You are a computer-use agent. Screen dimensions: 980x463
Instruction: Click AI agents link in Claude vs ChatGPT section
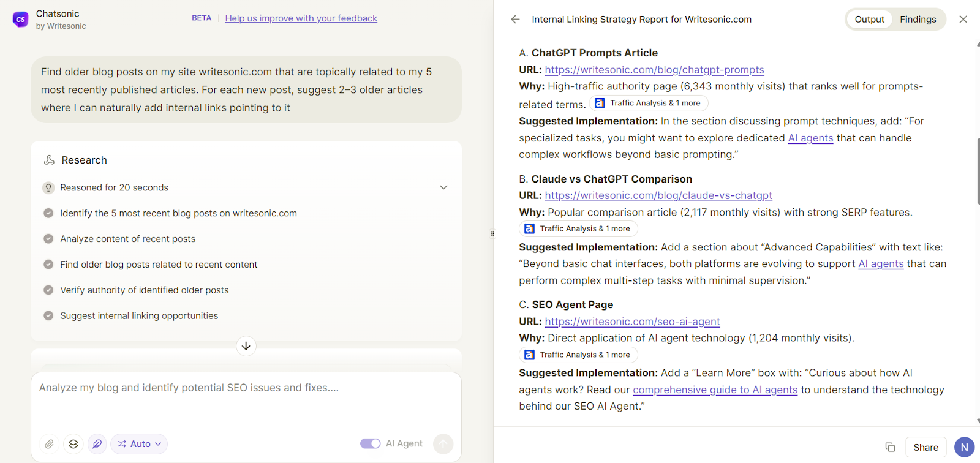[881, 264]
